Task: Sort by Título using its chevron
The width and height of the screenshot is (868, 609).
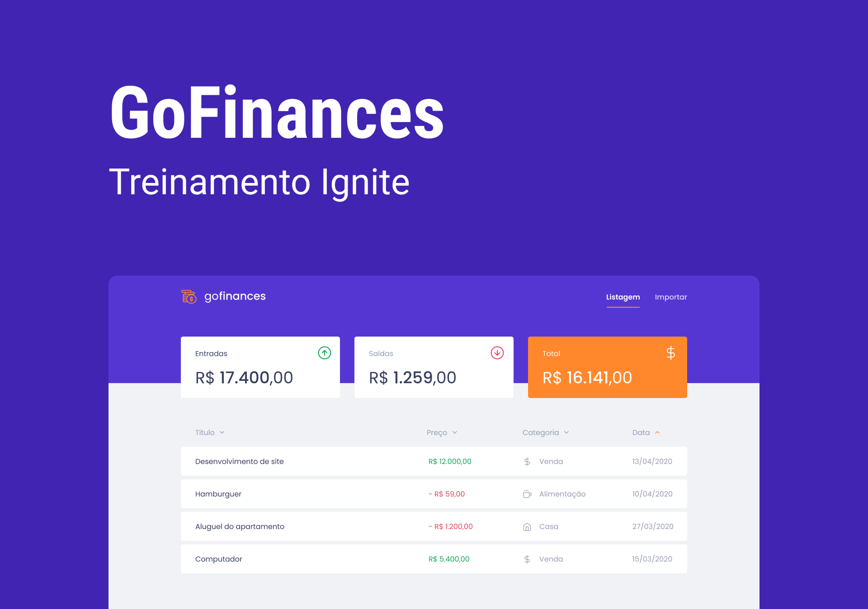Action: 222,433
